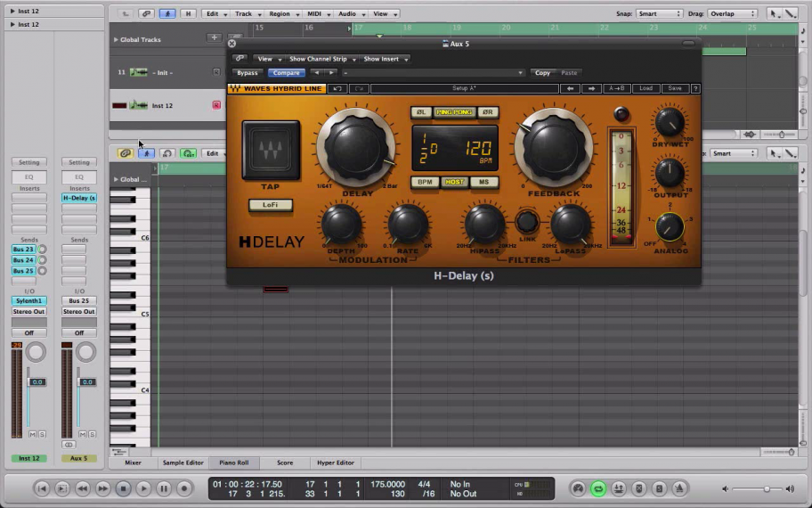Click the Stop transport button
The width and height of the screenshot is (812, 508).
pos(123,488)
